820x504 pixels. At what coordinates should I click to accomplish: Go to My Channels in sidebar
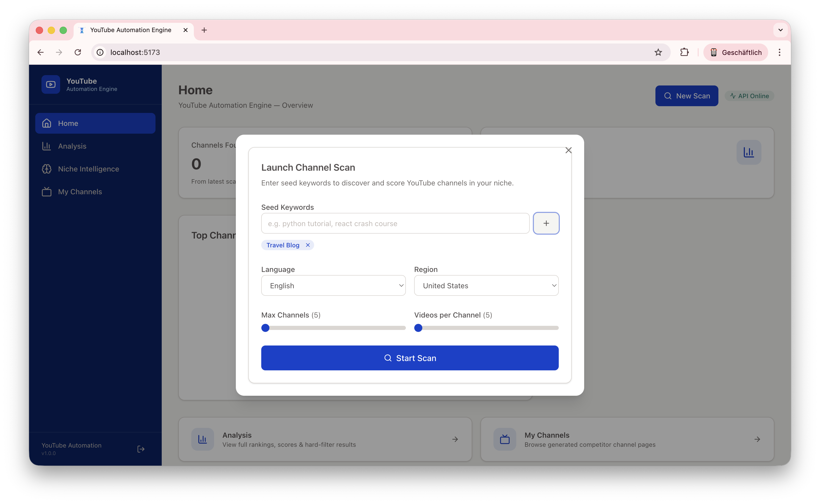[x=80, y=192]
